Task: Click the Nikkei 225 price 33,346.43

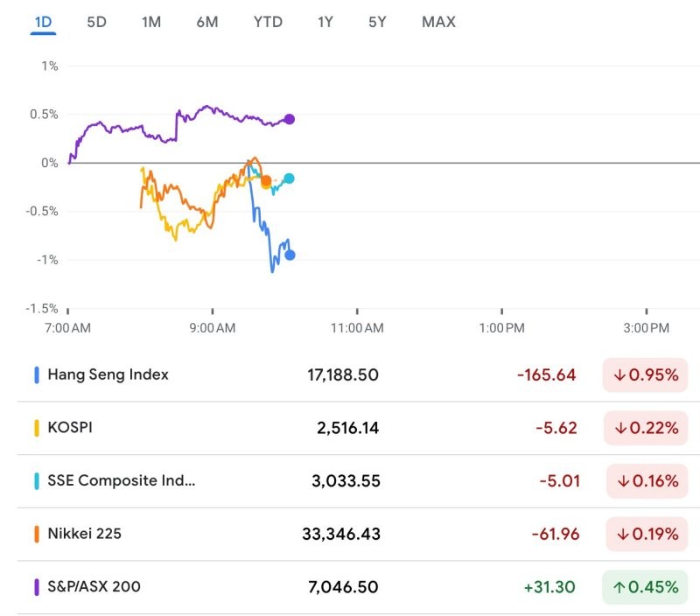Action: click(x=341, y=534)
